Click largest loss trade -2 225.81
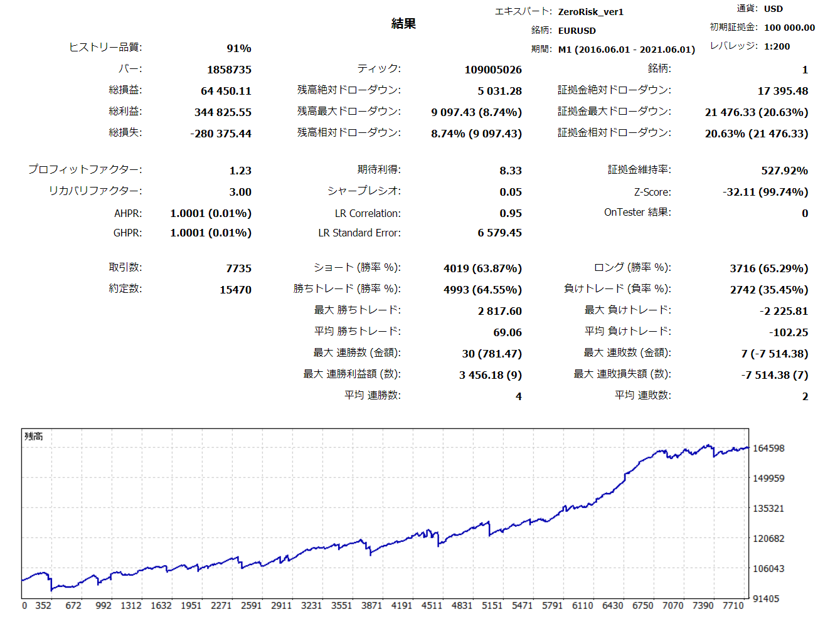Image resolution: width=840 pixels, height=624 pixels. tap(784, 311)
